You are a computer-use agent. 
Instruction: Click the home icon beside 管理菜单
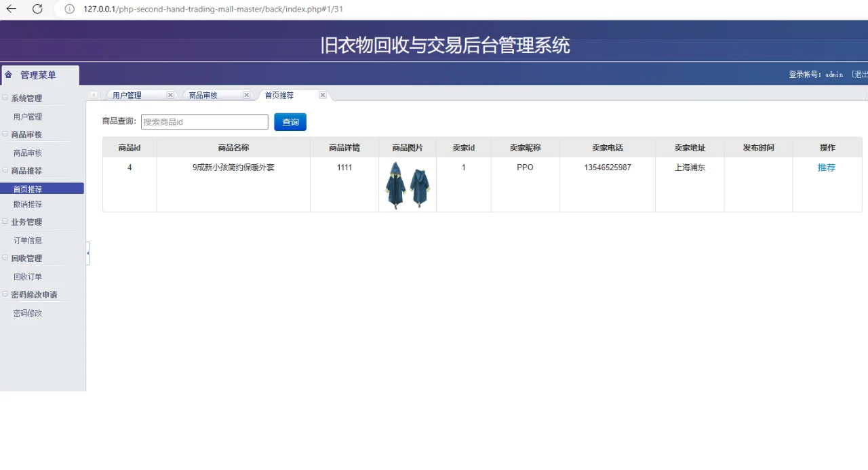click(x=7, y=75)
